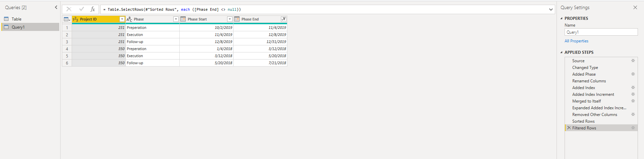Change Project ID data type icon
The height and width of the screenshot is (159, 644).
[x=75, y=19]
